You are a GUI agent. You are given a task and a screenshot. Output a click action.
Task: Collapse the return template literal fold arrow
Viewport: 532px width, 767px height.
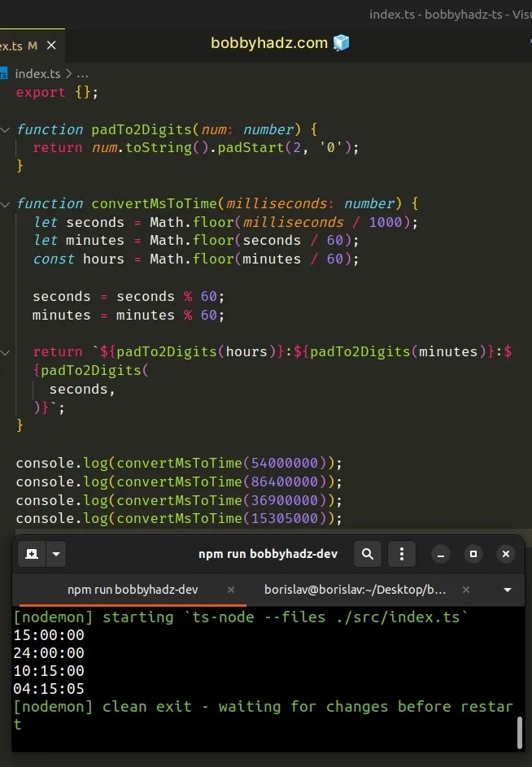6,352
